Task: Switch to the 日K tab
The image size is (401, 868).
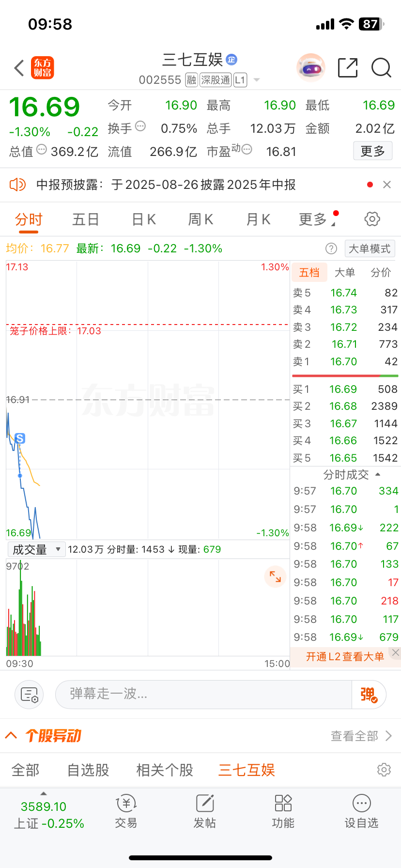Action: pos(144,219)
